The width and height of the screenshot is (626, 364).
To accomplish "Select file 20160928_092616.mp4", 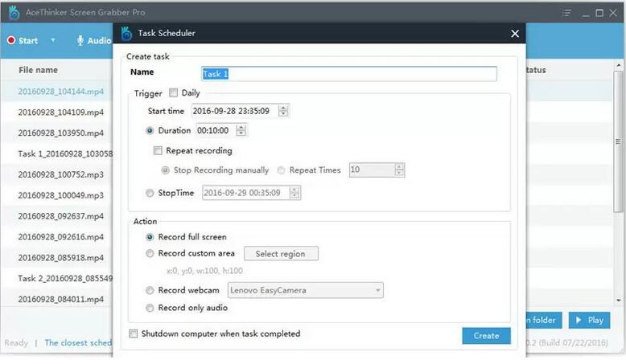I will (x=60, y=237).
